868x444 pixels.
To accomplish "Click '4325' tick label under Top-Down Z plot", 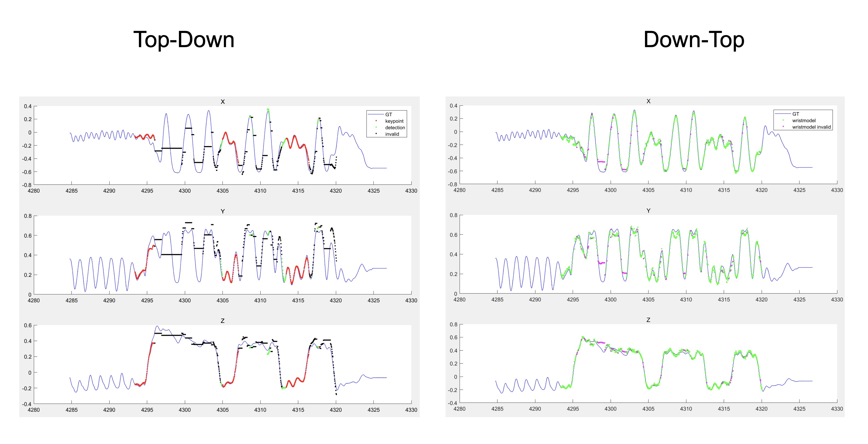I will pos(373,410).
